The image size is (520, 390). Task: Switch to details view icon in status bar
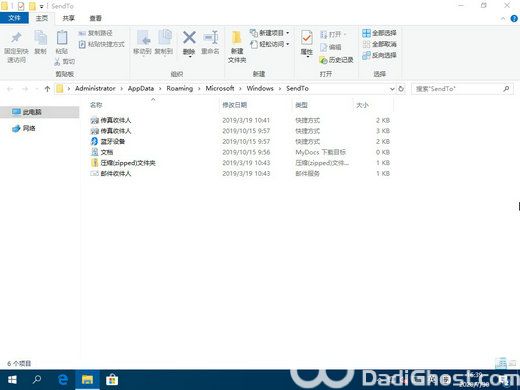(x=501, y=363)
